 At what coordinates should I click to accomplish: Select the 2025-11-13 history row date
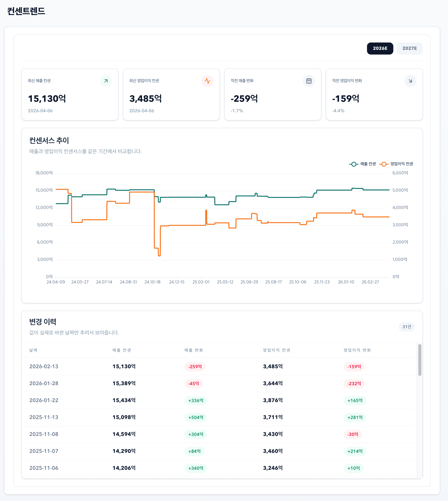coord(44,417)
